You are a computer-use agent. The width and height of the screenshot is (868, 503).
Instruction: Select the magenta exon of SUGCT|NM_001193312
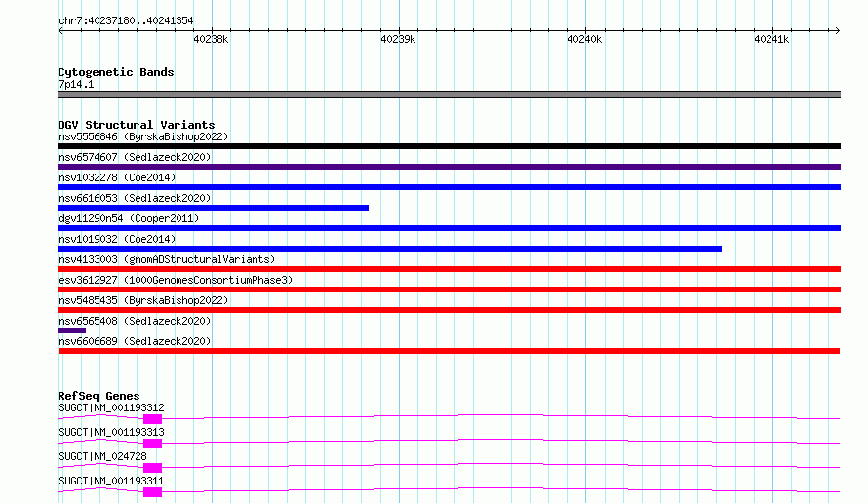click(152, 419)
